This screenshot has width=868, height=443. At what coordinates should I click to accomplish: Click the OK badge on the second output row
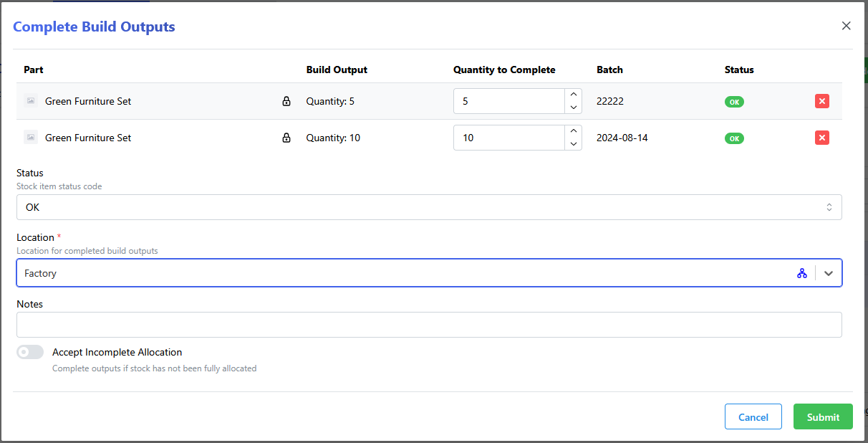click(734, 138)
